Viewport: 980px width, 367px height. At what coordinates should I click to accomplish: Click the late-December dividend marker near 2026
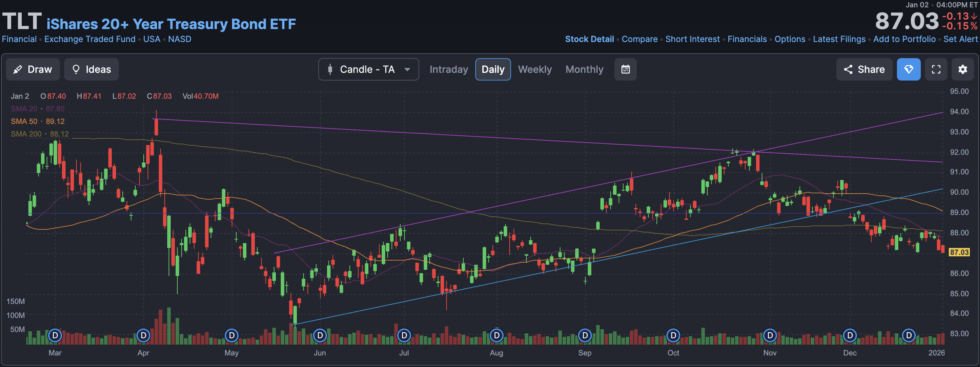908,335
